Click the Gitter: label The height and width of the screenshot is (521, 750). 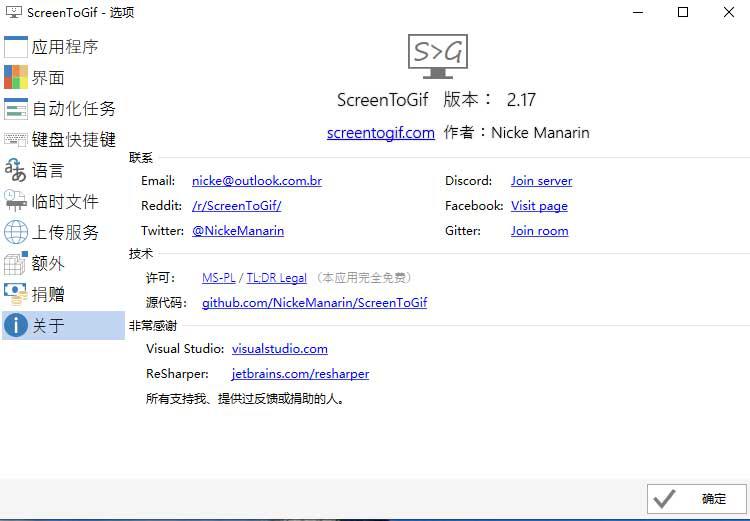463,231
